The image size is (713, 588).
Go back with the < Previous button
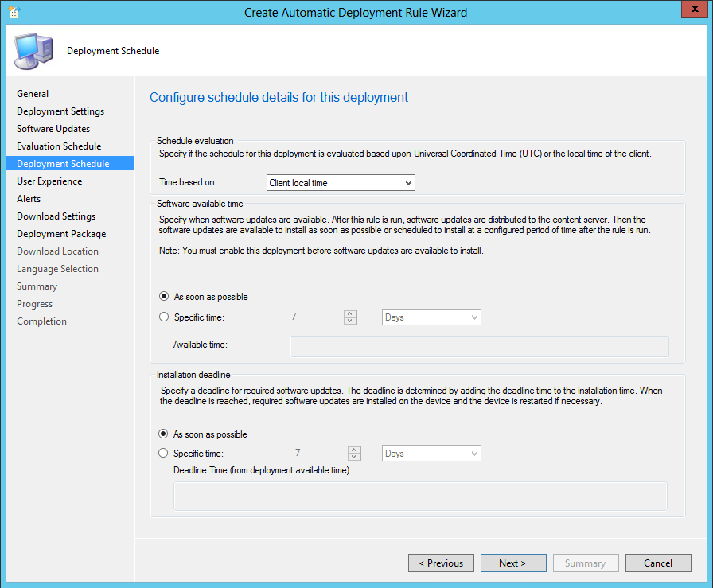(x=441, y=563)
